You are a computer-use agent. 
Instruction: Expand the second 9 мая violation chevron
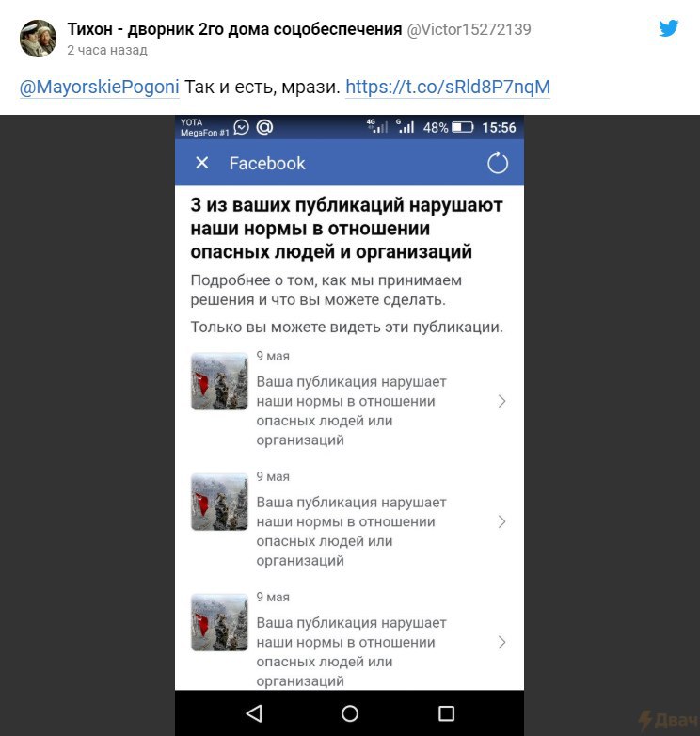(x=501, y=522)
